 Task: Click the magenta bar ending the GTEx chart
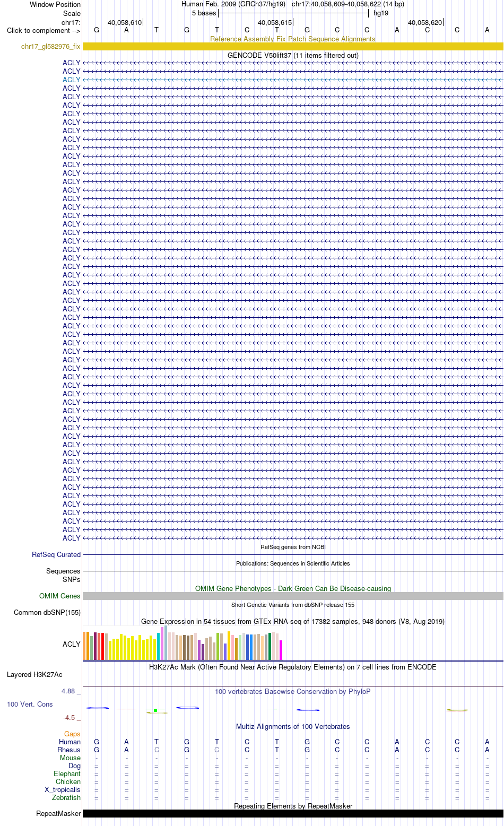tap(281, 650)
